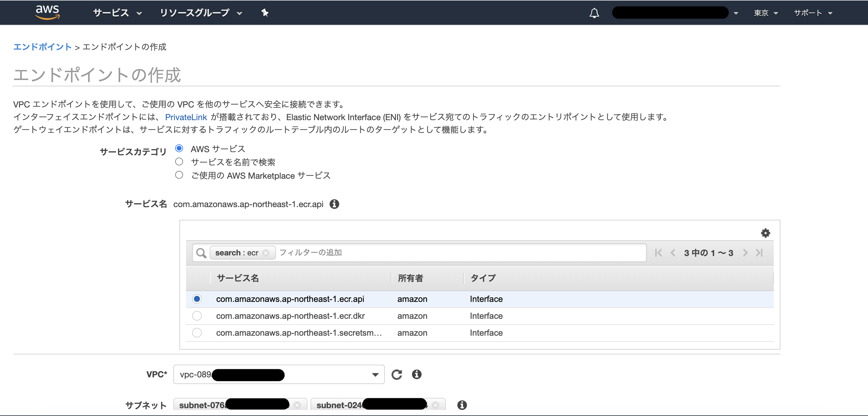Open the VPC dropdown selector
The image size is (868, 416).
point(375,374)
